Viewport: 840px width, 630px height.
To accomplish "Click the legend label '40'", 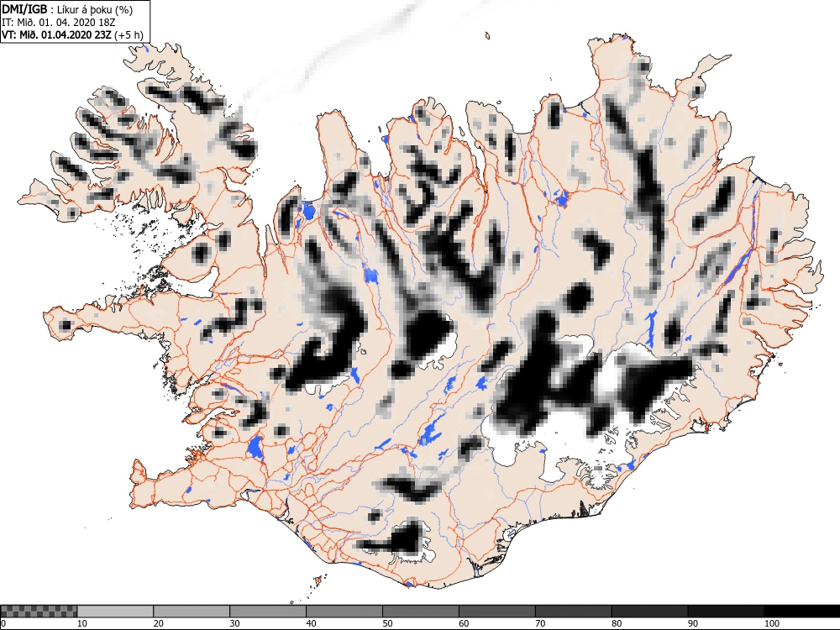I will point(312,623).
